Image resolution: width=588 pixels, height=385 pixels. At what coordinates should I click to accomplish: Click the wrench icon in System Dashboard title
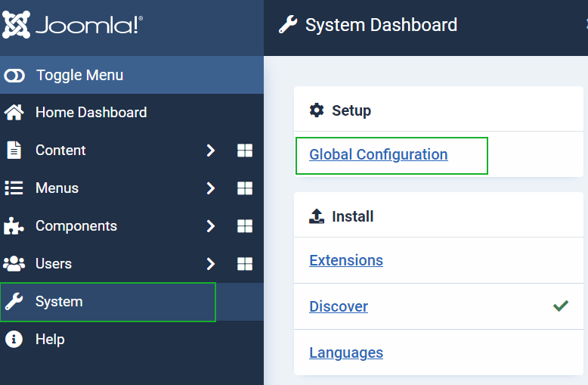tap(288, 25)
